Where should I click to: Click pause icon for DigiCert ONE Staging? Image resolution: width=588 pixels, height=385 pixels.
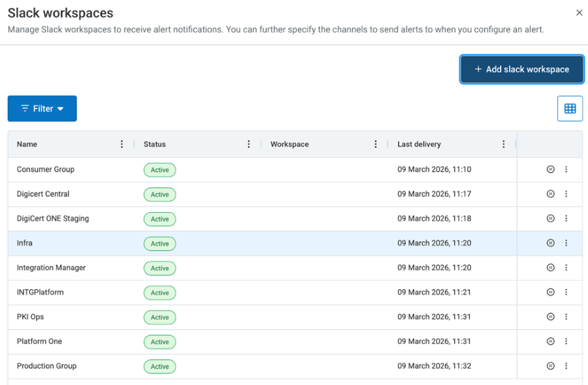[550, 219]
